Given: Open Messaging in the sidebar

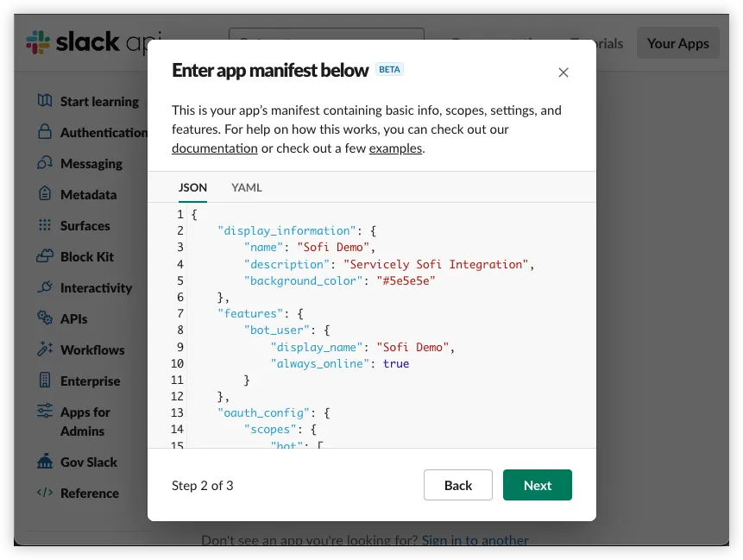Looking at the screenshot, I should coord(91,163).
